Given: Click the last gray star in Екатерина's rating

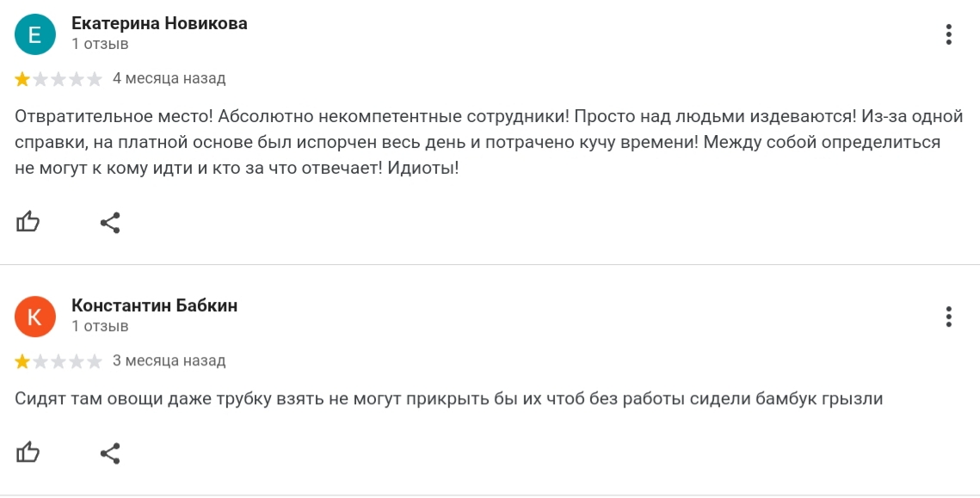Looking at the screenshot, I should tap(95, 79).
